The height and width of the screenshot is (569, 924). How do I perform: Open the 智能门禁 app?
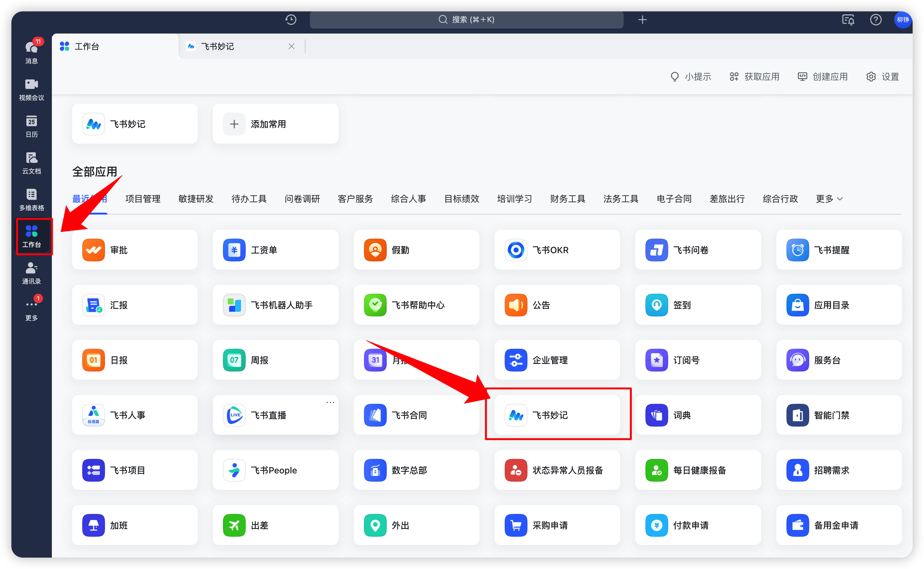839,415
